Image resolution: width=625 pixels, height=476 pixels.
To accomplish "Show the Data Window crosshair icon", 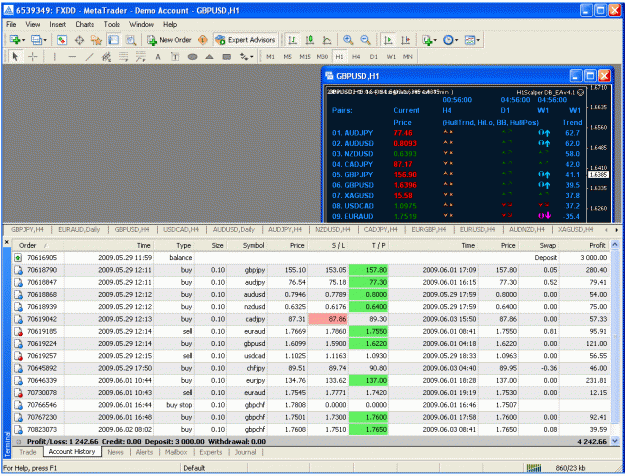I will 79,40.
